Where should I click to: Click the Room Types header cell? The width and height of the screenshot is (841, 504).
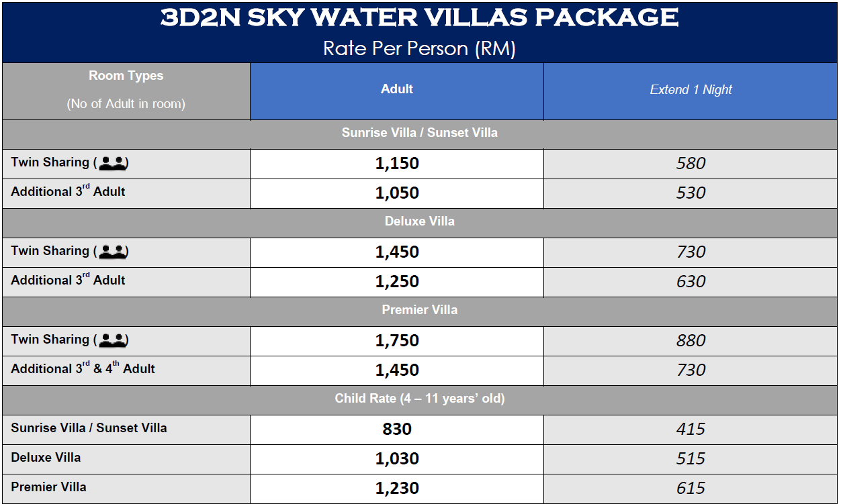(126, 91)
